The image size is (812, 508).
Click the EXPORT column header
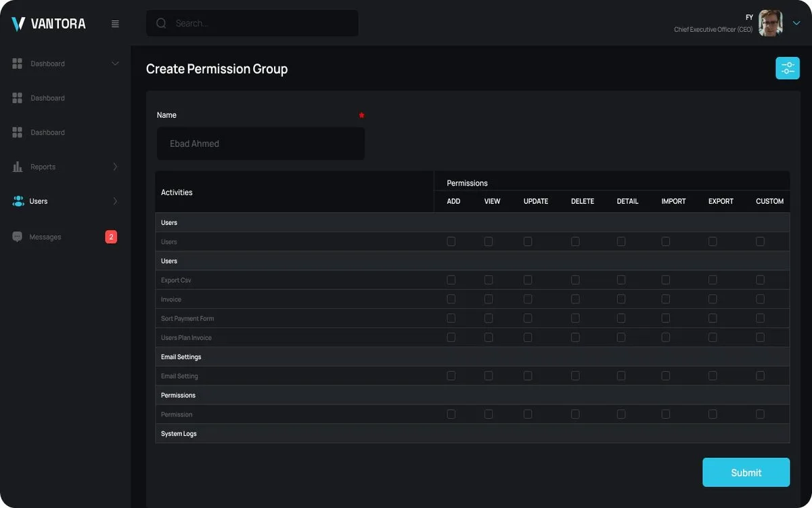coord(721,201)
